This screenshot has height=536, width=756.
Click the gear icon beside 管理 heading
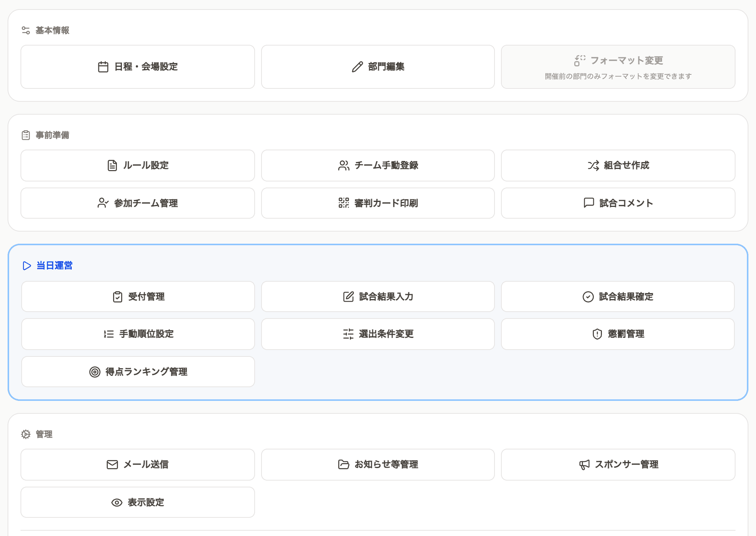[26, 434]
